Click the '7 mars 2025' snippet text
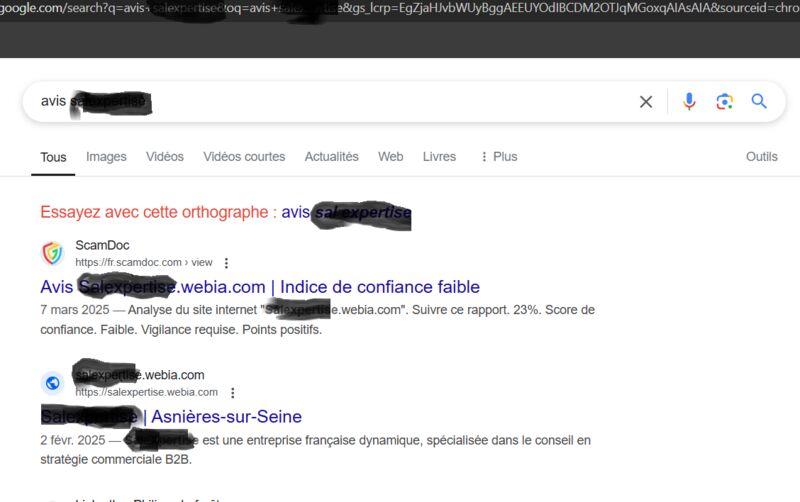This screenshot has width=800, height=502. tap(74, 310)
